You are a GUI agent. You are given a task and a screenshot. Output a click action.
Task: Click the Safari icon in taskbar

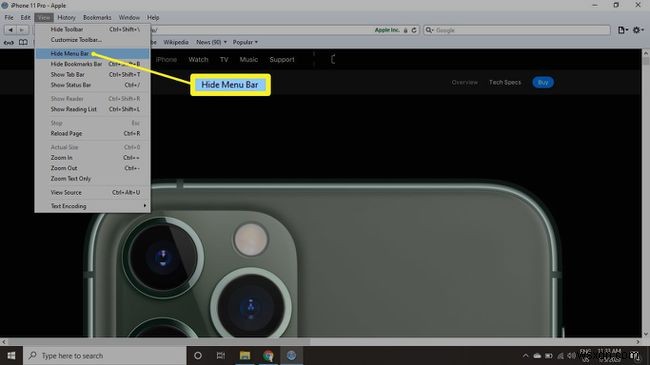point(291,355)
